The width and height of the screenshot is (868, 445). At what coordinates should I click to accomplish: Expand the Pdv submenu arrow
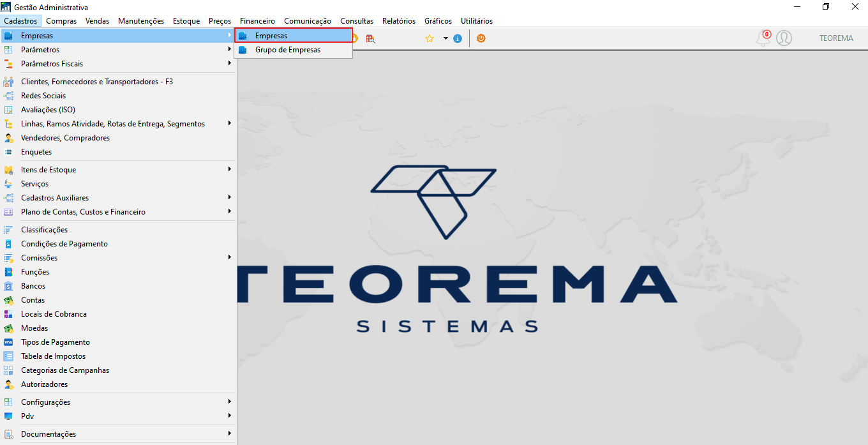click(230, 416)
